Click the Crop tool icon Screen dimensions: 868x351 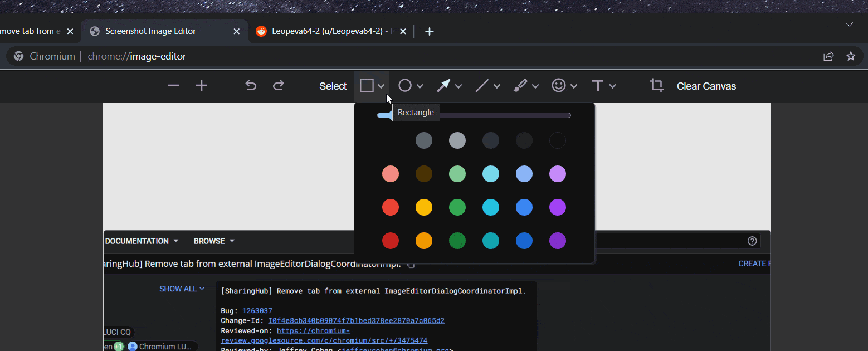coord(656,86)
